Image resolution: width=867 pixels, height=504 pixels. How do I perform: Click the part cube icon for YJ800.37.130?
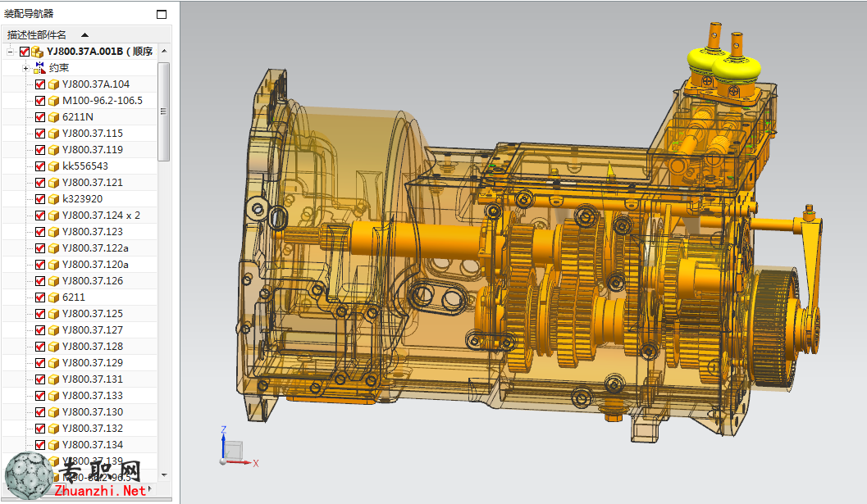point(53,412)
